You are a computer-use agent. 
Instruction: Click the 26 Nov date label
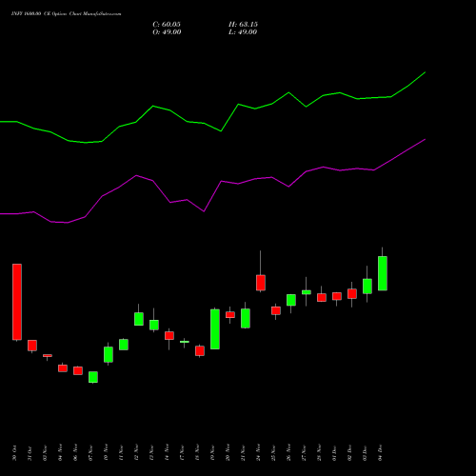(x=288, y=453)
